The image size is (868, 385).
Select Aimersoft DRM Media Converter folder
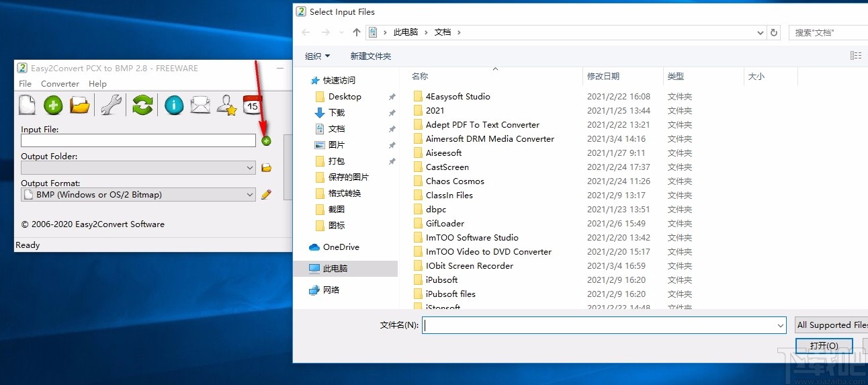click(490, 139)
